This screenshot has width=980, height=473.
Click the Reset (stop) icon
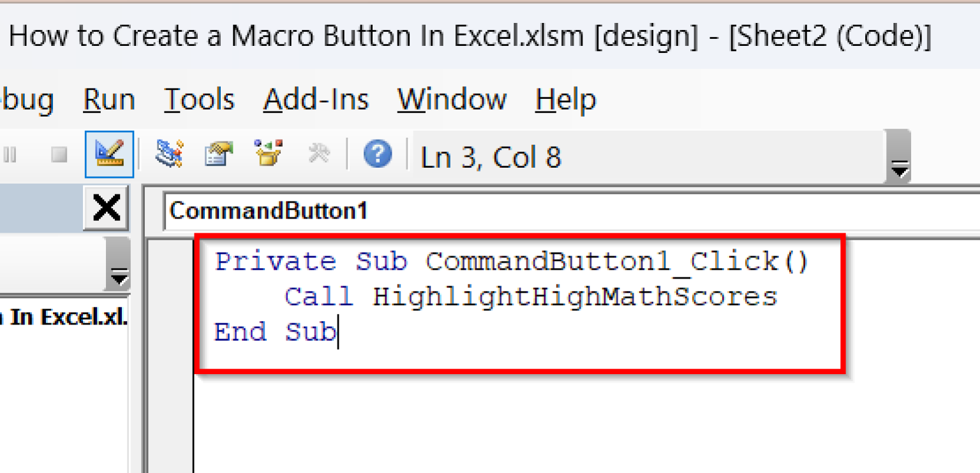click(x=57, y=153)
